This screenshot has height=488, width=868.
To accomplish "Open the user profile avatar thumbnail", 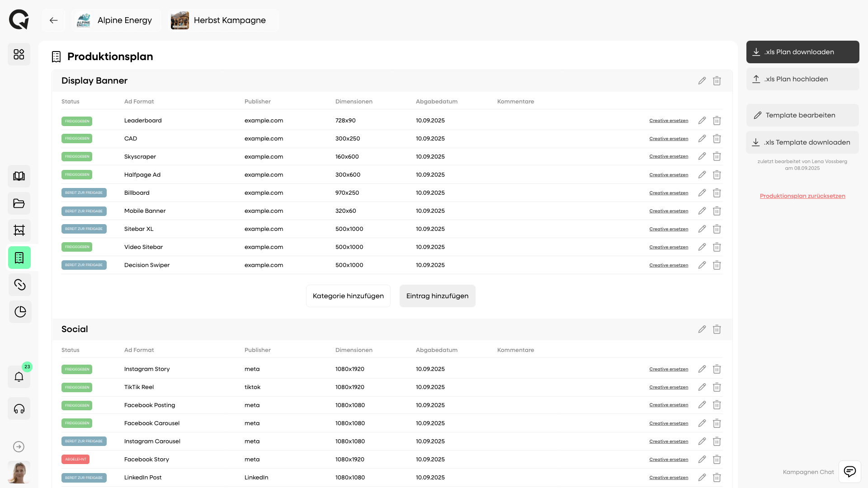I will [x=19, y=473].
